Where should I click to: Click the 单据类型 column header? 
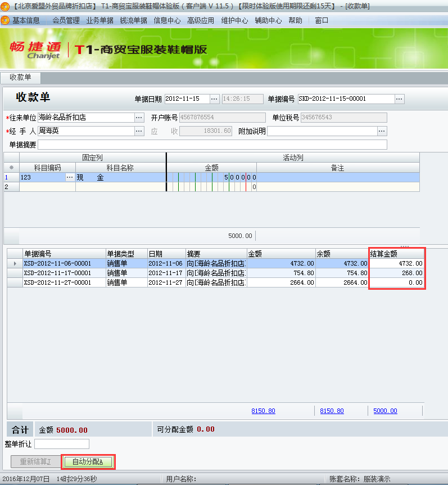[x=126, y=254]
